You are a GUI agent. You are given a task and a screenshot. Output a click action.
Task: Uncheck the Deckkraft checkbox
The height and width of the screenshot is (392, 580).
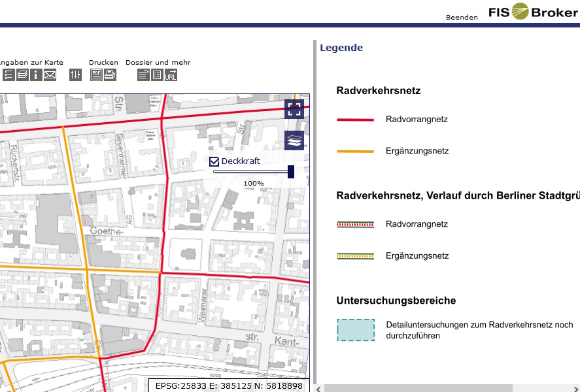click(214, 161)
